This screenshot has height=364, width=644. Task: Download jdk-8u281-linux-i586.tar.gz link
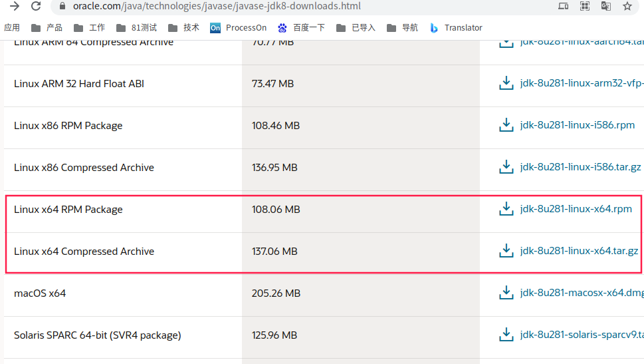[580, 167]
